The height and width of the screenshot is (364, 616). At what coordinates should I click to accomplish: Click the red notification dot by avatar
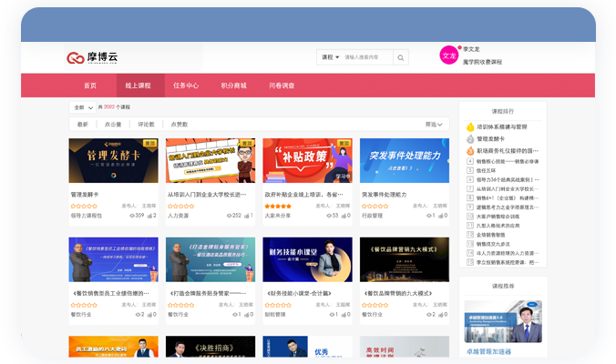point(459,47)
